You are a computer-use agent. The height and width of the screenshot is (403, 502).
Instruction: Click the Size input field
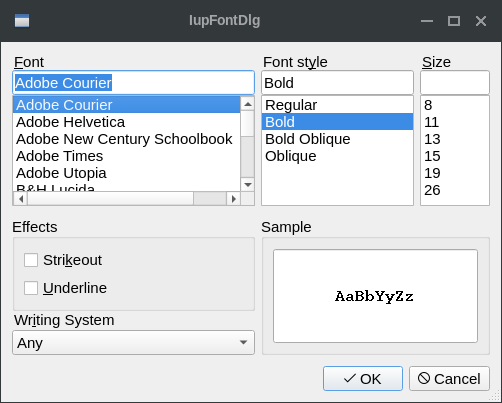[x=455, y=83]
